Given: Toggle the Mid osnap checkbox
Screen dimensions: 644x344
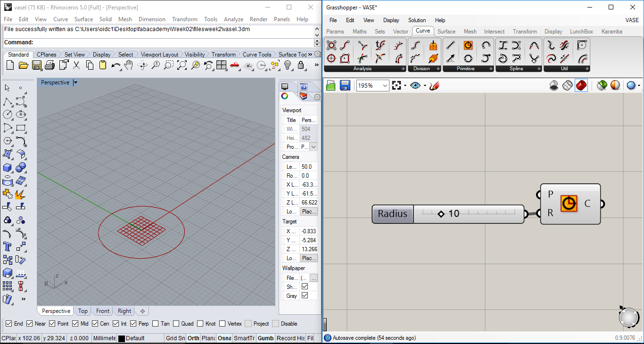Looking at the screenshot, I should pos(75,324).
